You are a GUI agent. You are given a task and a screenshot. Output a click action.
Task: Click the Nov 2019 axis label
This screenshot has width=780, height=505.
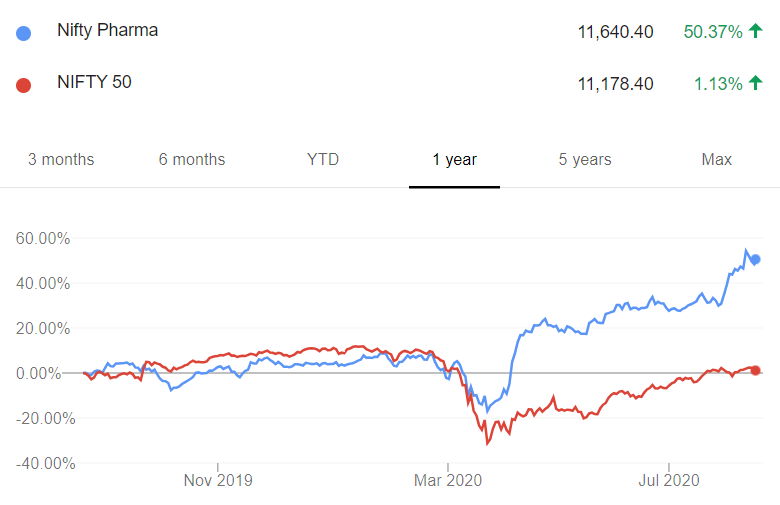click(x=218, y=480)
